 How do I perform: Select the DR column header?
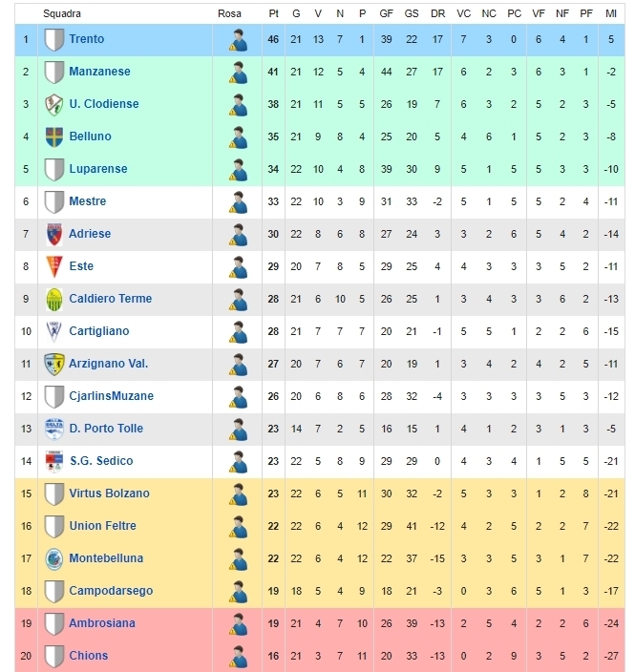point(437,13)
